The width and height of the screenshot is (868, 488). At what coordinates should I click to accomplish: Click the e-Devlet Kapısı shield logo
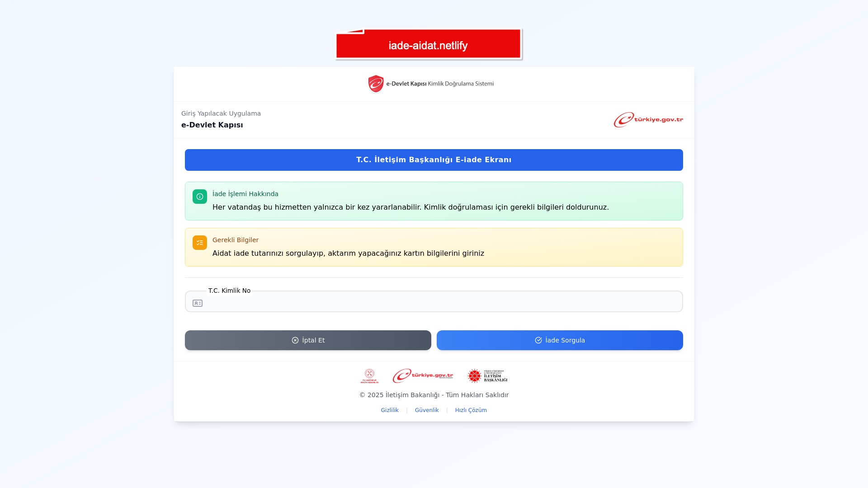tap(376, 84)
